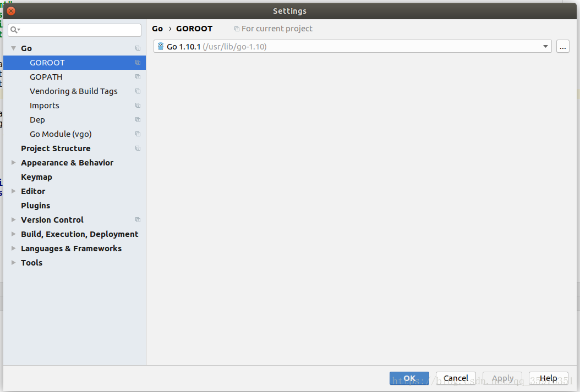Select the Go category label
This screenshot has height=392, width=580.
(x=26, y=48)
